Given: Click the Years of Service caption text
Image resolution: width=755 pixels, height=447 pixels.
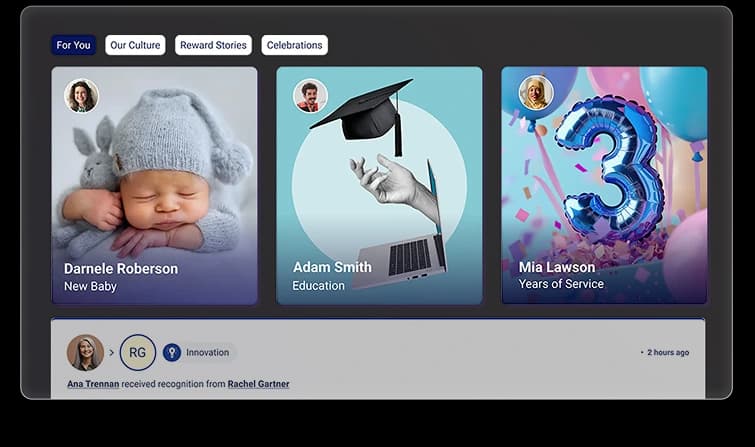Looking at the screenshot, I should [561, 284].
